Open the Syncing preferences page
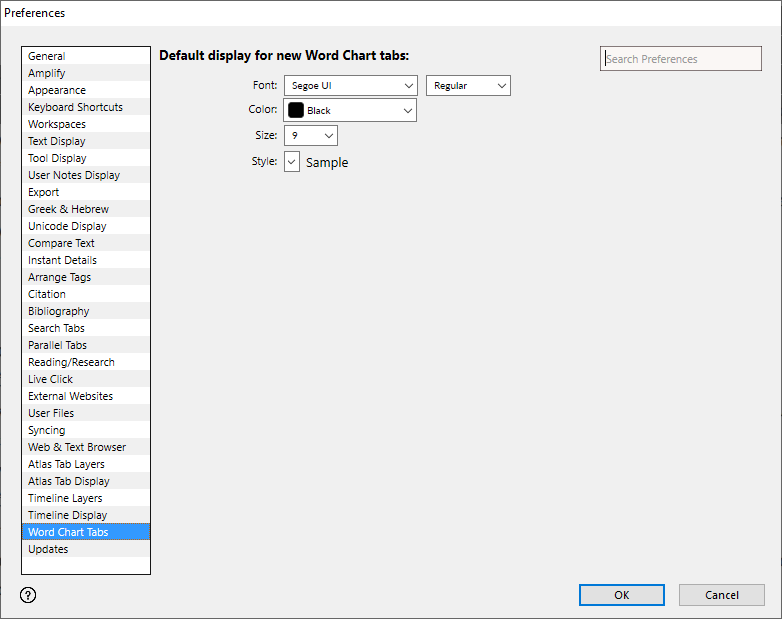The width and height of the screenshot is (782, 619). click(47, 431)
